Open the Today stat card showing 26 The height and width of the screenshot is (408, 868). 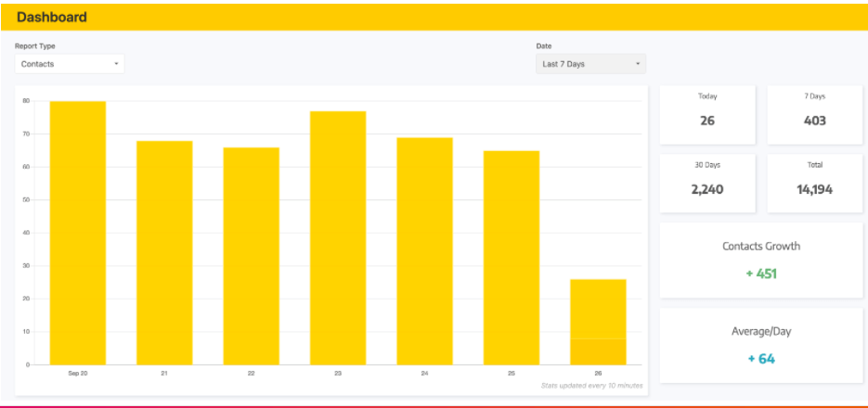pos(707,115)
